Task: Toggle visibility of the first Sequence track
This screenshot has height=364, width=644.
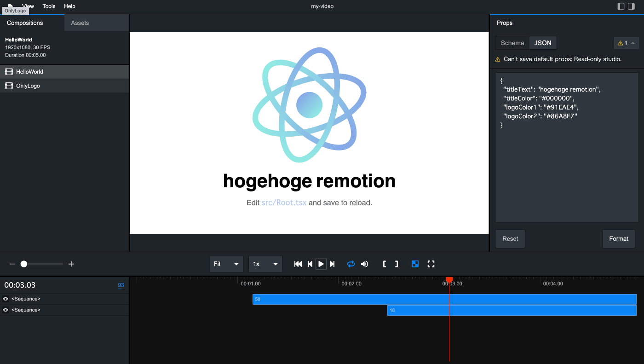Action: [x=6, y=299]
